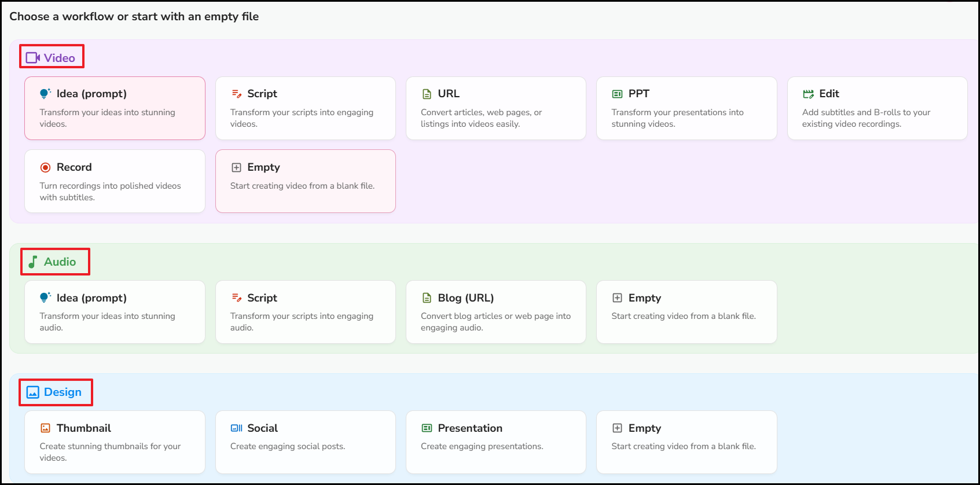Open the Record workflow card
The image size is (980, 485).
115,181
